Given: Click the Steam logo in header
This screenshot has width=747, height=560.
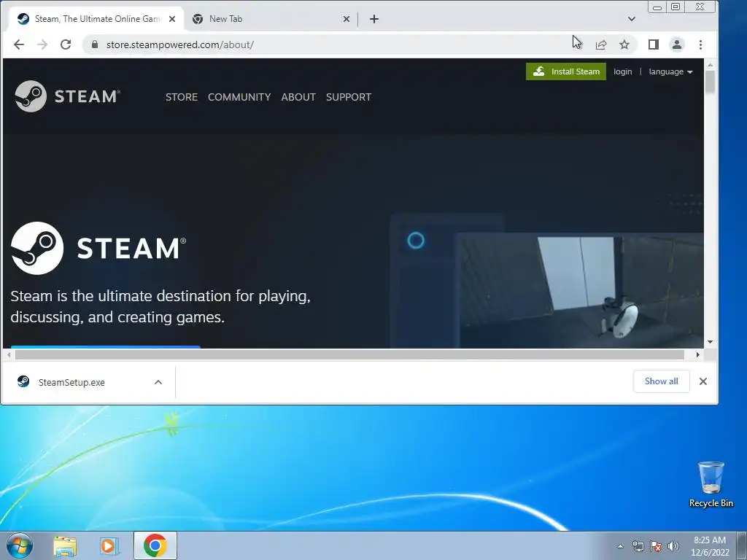Looking at the screenshot, I should point(67,96).
